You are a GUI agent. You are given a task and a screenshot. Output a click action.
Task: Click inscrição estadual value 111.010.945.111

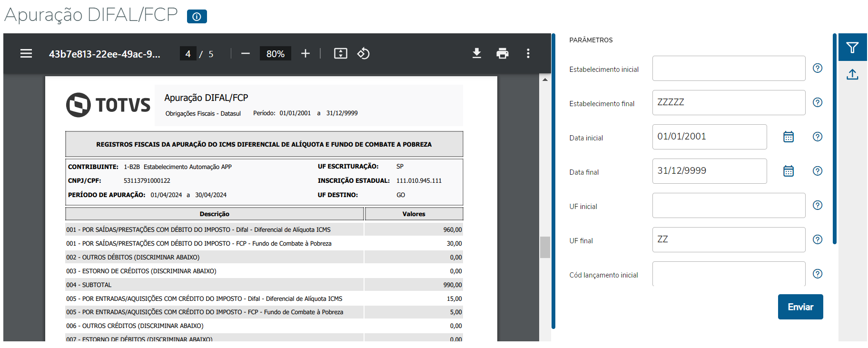[x=419, y=181]
